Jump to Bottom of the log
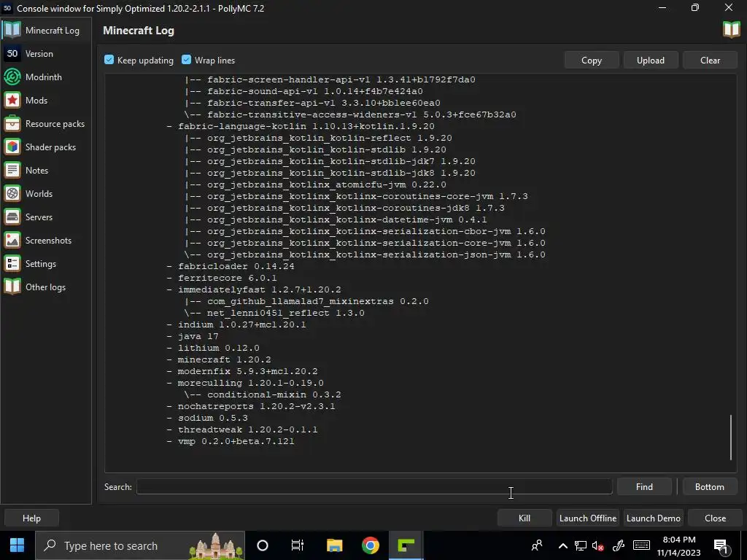The width and height of the screenshot is (747, 560). 709,486
